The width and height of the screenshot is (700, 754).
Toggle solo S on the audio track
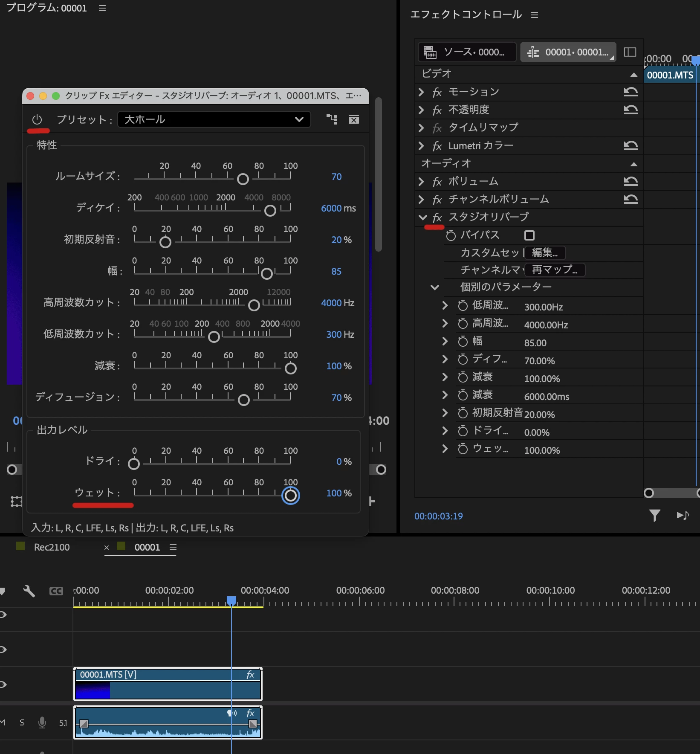click(22, 722)
